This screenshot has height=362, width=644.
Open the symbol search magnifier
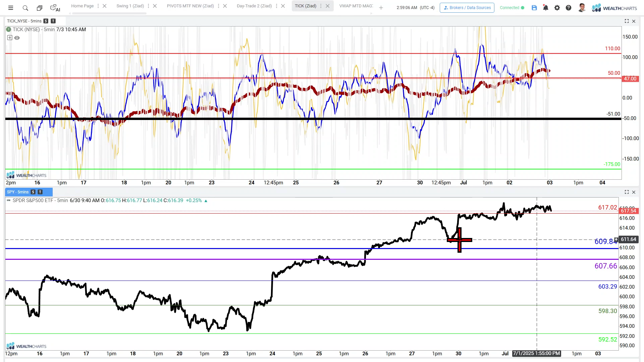point(25,8)
